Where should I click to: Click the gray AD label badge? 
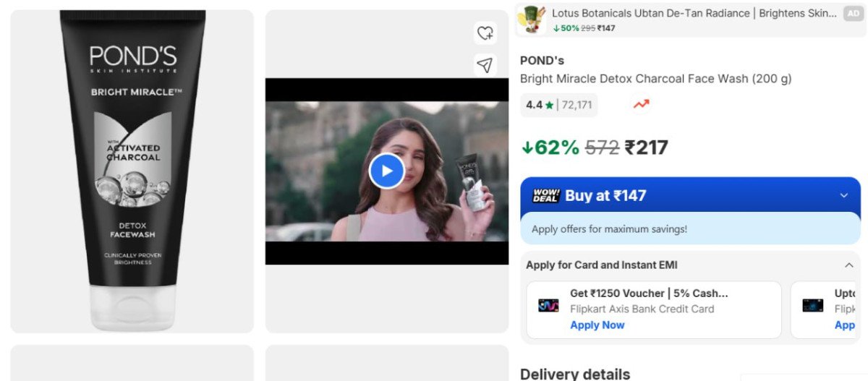(854, 14)
